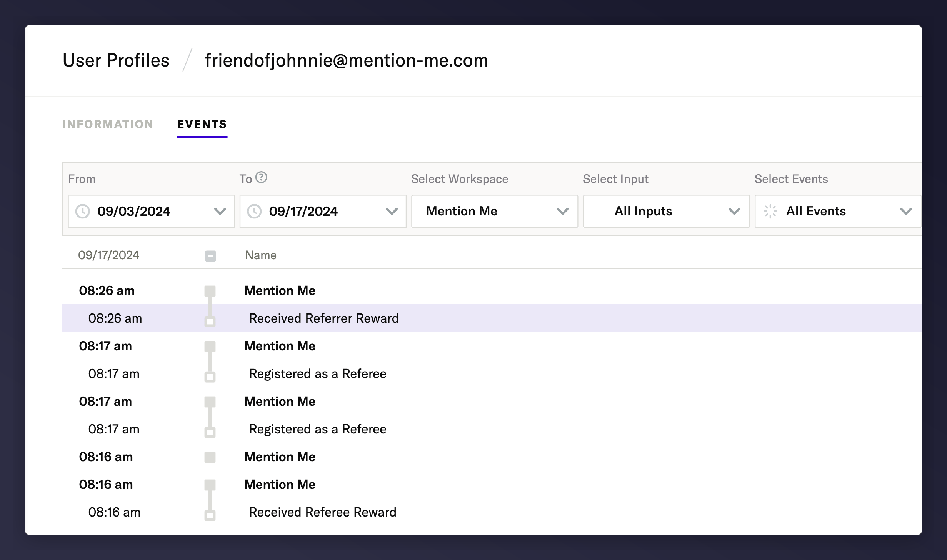Click loading spinner icon in All Events
This screenshot has width=947, height=560.
[770, 211]
